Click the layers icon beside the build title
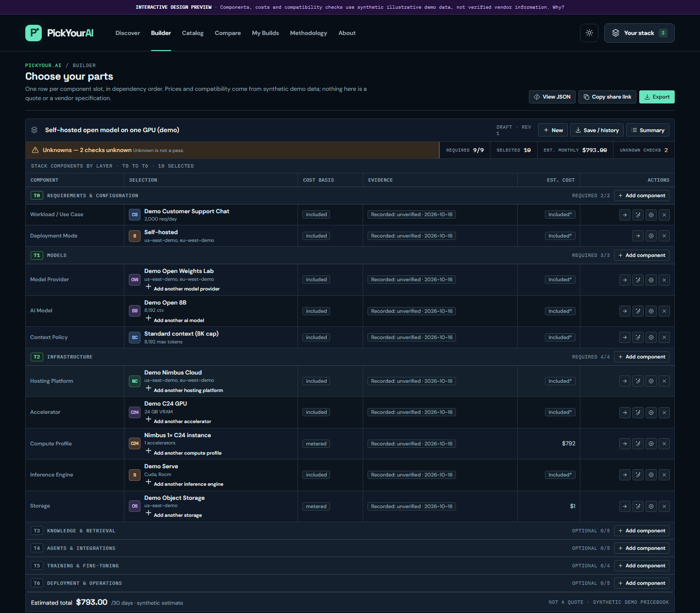 tap(35, 130)
